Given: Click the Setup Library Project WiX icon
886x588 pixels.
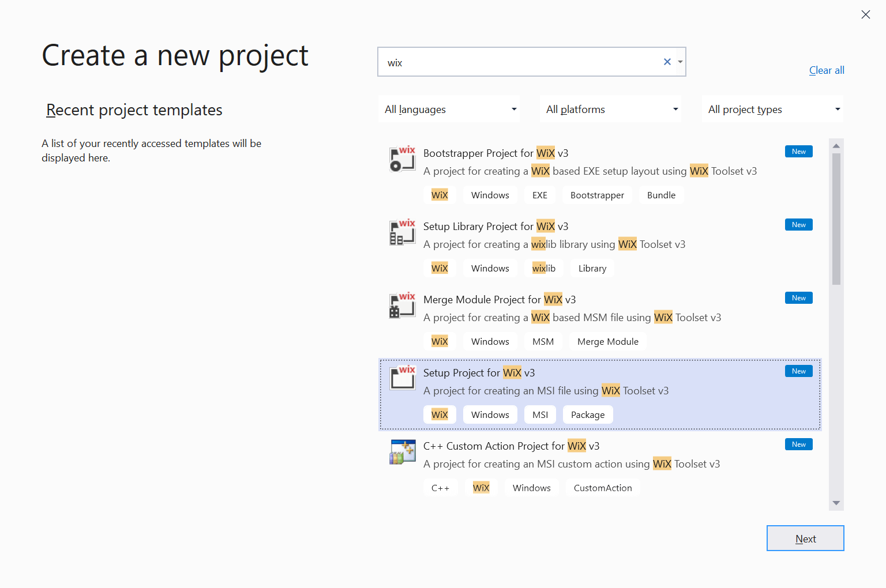Looking at the screenshot, I should coord(402,232).
